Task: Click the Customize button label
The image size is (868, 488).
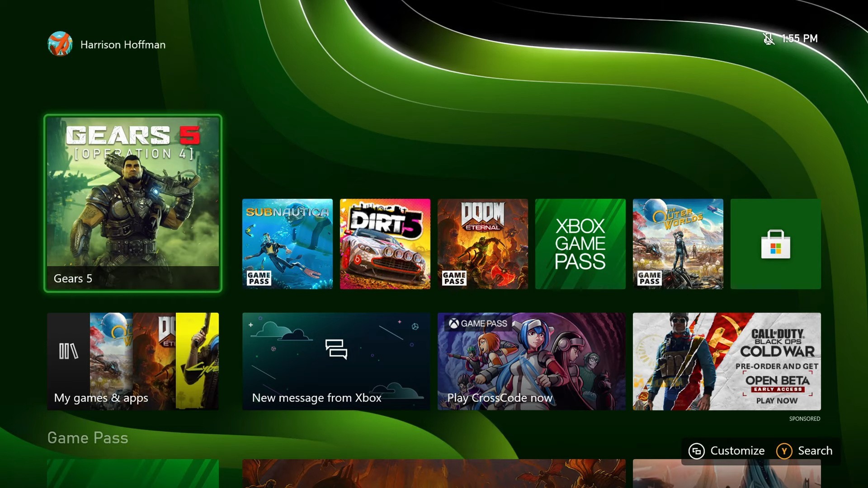Action: pyautogui.click(x=737, y=451)
